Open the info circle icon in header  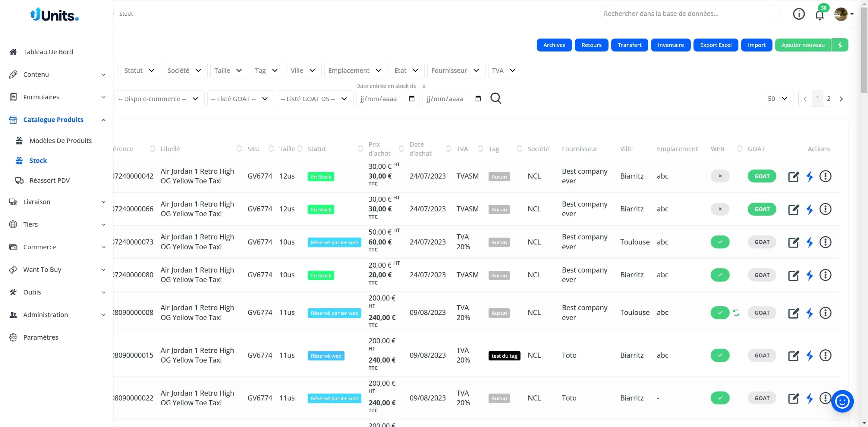click(x=799, y=14)
